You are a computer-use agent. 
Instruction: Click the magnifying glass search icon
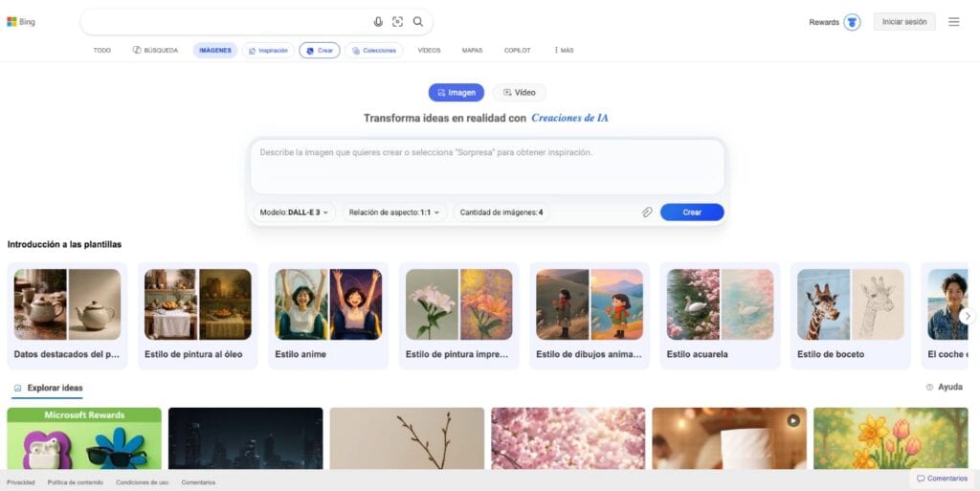click(418, 22)
